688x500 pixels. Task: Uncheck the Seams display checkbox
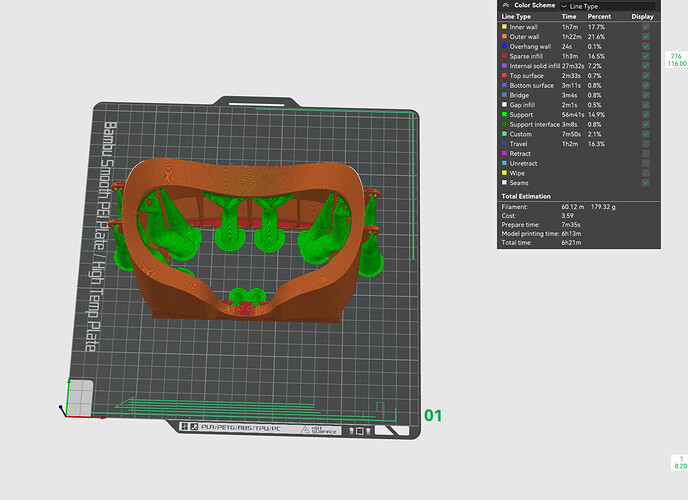coord(645,182)
